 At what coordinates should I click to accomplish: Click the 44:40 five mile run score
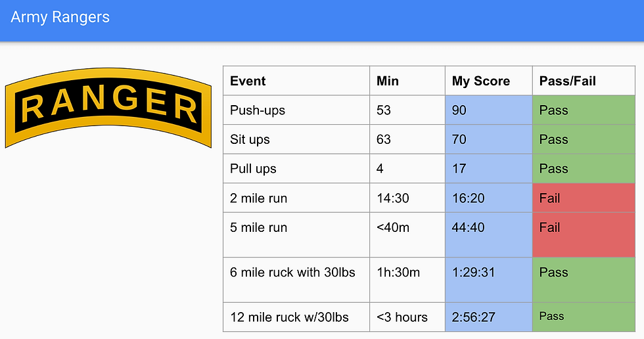(x=489, y=235)
